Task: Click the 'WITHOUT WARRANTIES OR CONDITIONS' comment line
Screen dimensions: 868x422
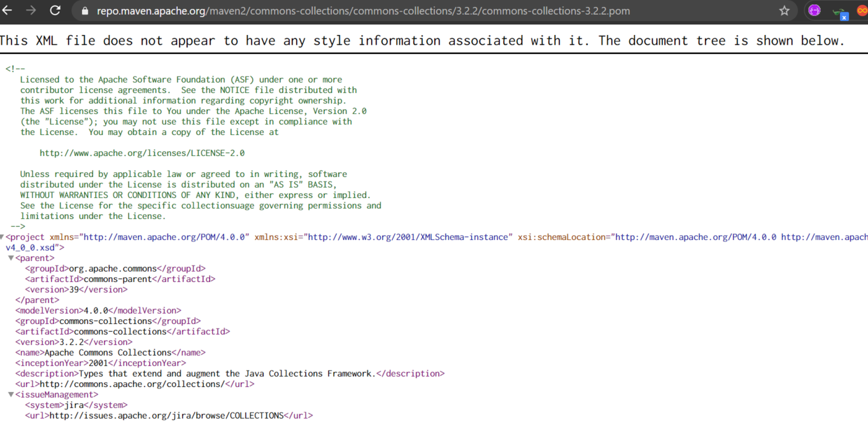Action: (x=195, y=195)
